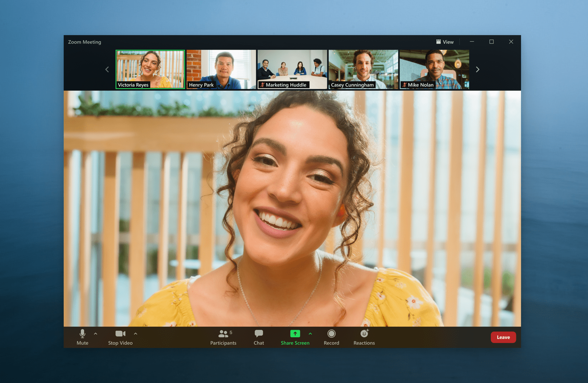Click the green Share Screen icon

295,334
